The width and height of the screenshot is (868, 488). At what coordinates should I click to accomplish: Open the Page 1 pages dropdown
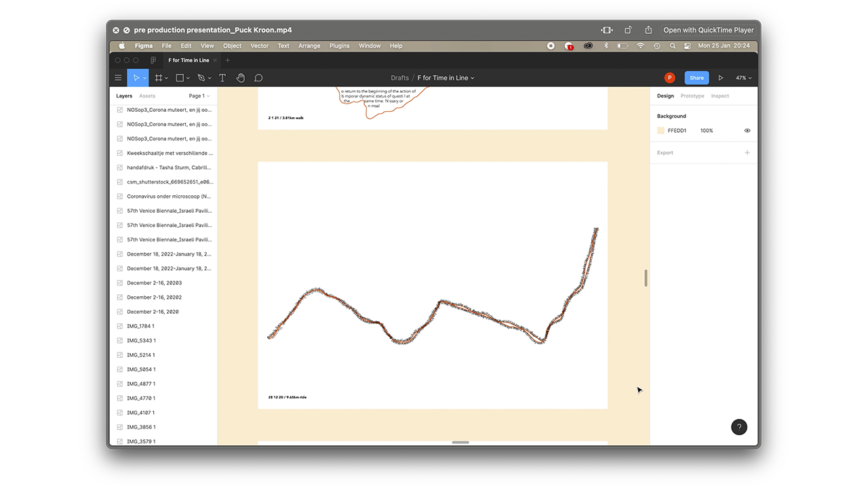point(199,96)
